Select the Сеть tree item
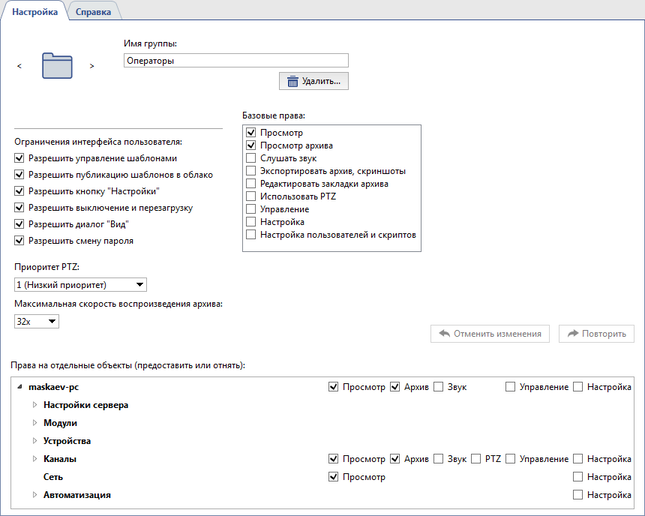Image resolution: width=645 pixels, height=516 pixels. (53, 477)
